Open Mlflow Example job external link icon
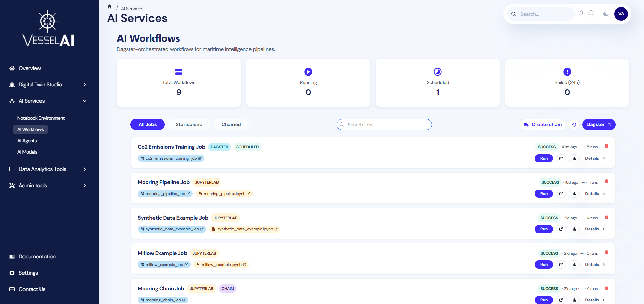The height and width of the screenshot is (304, 644). coord(561,265)
